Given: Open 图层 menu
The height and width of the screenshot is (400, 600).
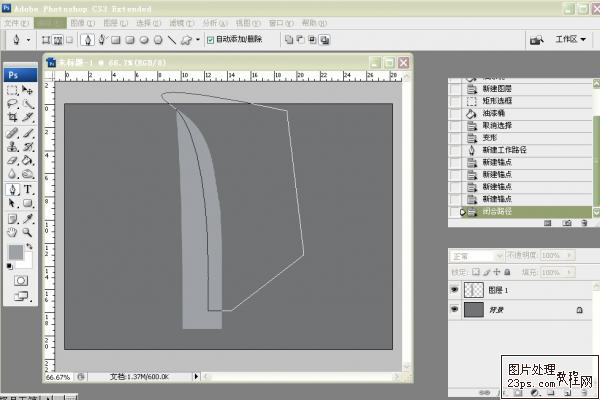Looking at the screenshot, I should tap(116, 23).
